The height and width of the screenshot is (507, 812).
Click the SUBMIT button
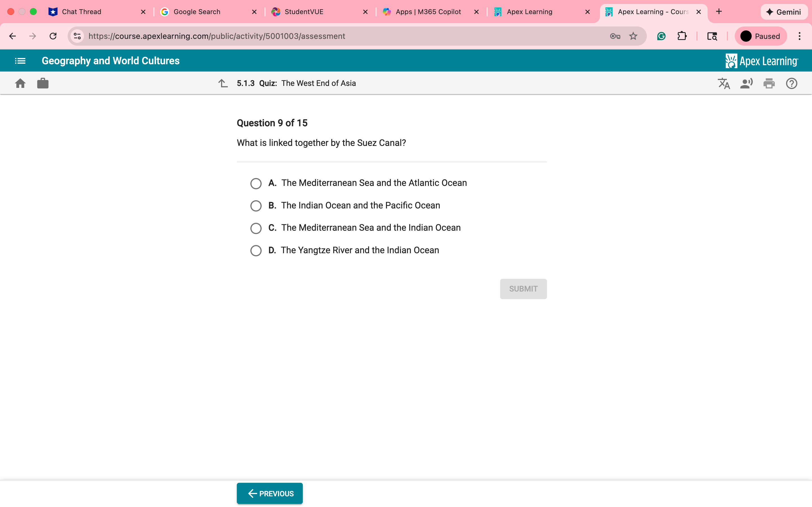tap(523, 288)
